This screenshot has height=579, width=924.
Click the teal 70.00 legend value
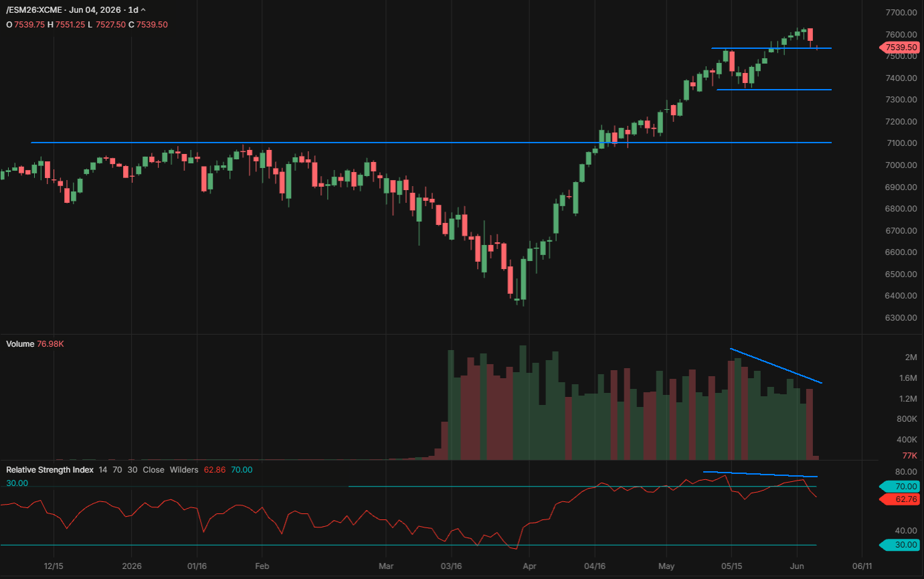click(242, 470)
